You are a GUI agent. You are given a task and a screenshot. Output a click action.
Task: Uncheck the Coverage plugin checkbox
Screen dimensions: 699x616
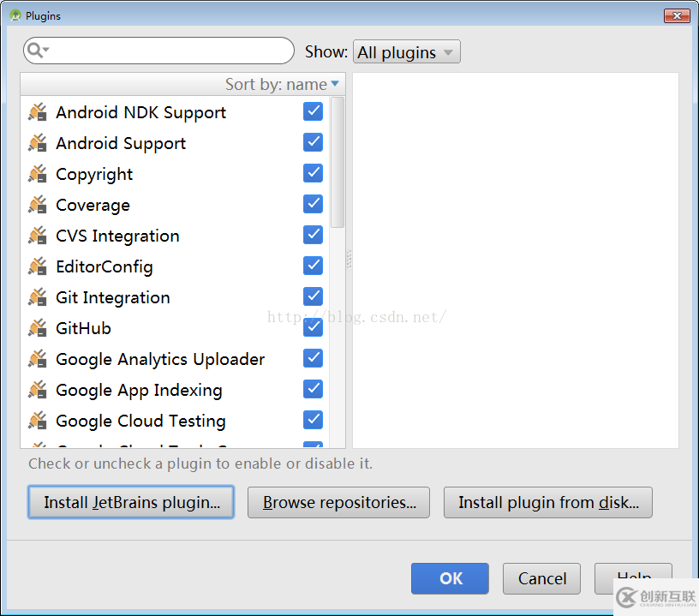tap(313, 204)
